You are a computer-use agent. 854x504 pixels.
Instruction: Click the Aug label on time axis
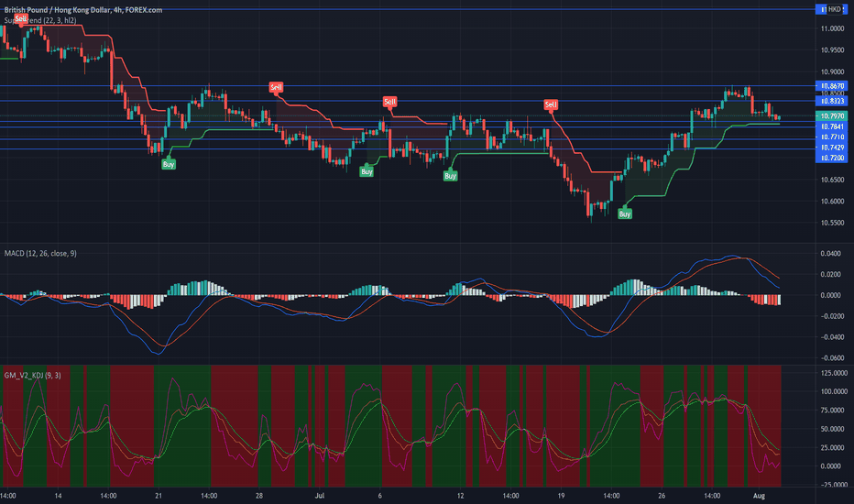click(759, 496)
